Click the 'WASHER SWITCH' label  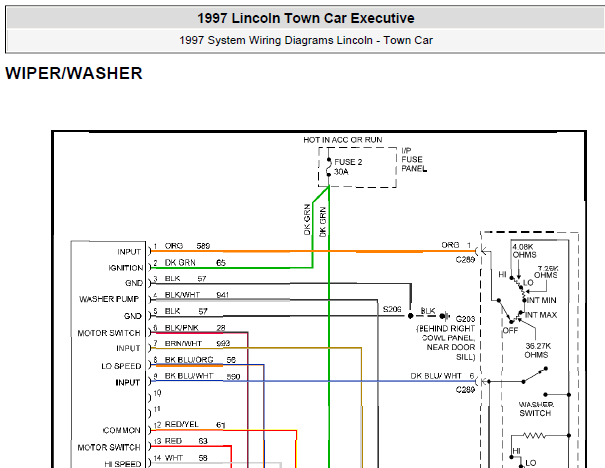click(536, 409)
